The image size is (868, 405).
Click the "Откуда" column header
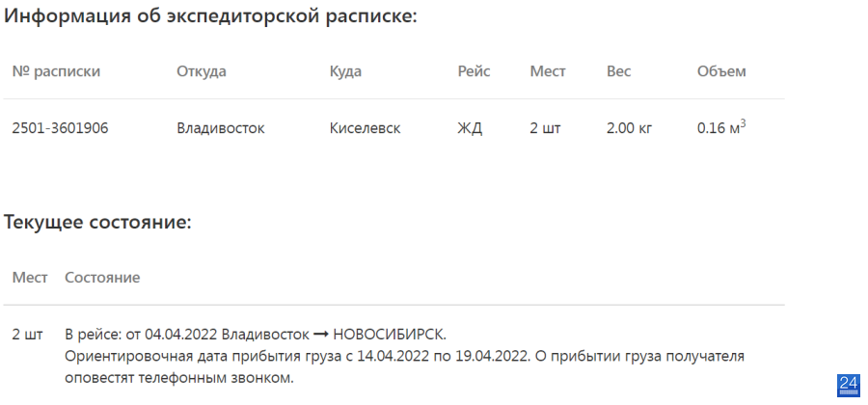click(202, 71)
